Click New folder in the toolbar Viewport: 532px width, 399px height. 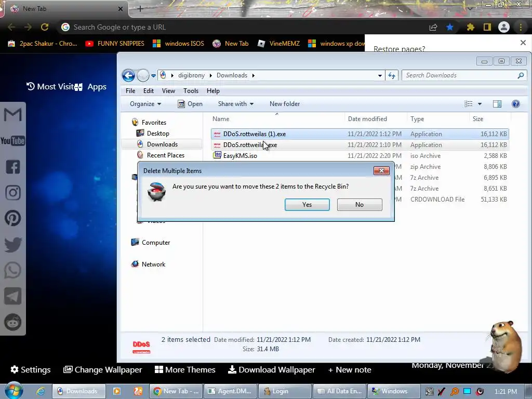click(x=285, y=104)
